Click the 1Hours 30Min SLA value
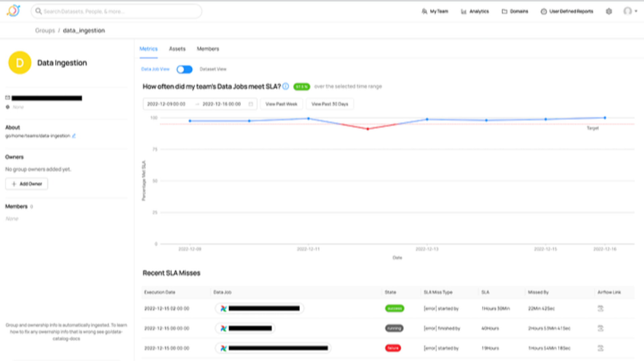The width and height of the screenshot is (644, 361). point(496,309)
